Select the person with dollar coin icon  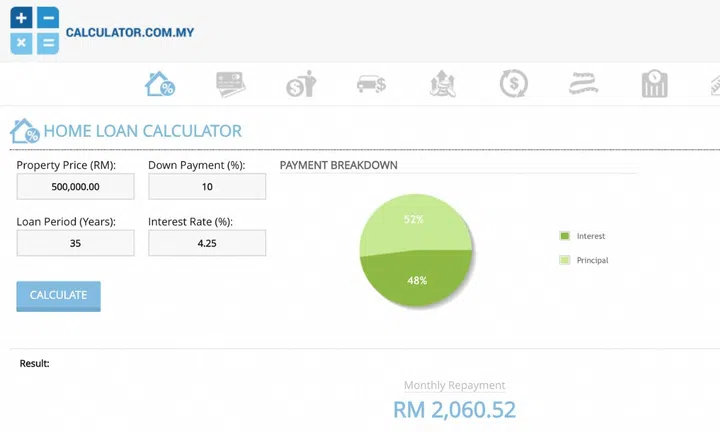coord(301,84)
